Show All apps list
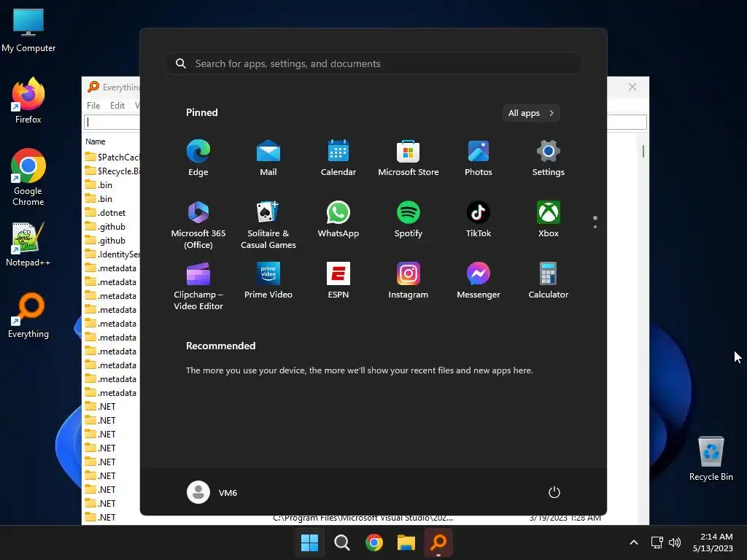747x560 pixels. 531,113
